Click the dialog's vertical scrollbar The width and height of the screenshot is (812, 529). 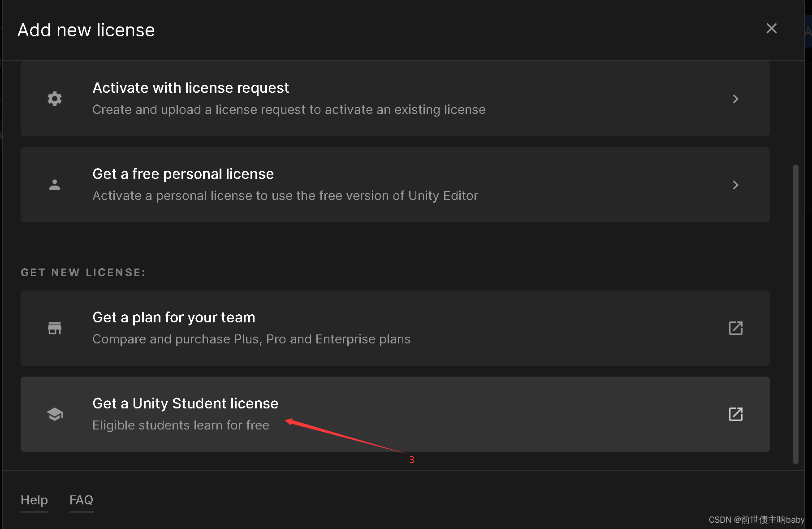point(796,314)
